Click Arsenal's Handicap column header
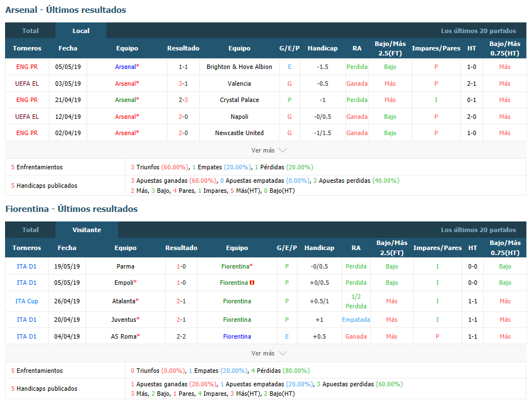 click(323, 48)
